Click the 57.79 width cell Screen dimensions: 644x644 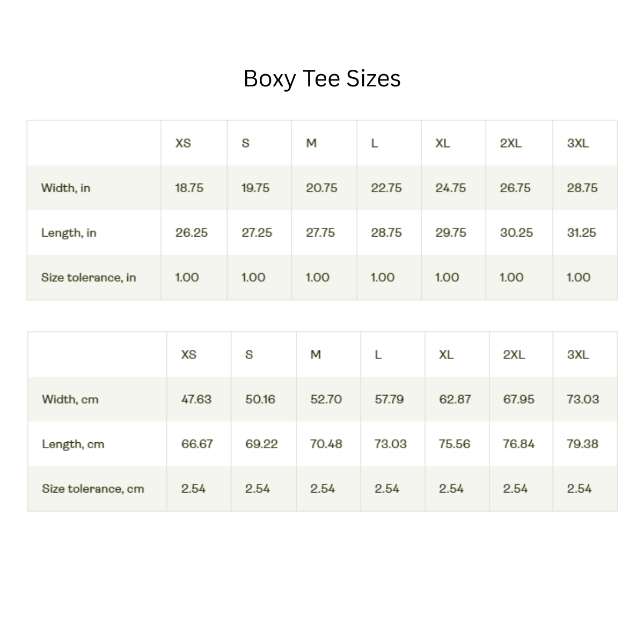pyautogui.click(x=389, y=399)
